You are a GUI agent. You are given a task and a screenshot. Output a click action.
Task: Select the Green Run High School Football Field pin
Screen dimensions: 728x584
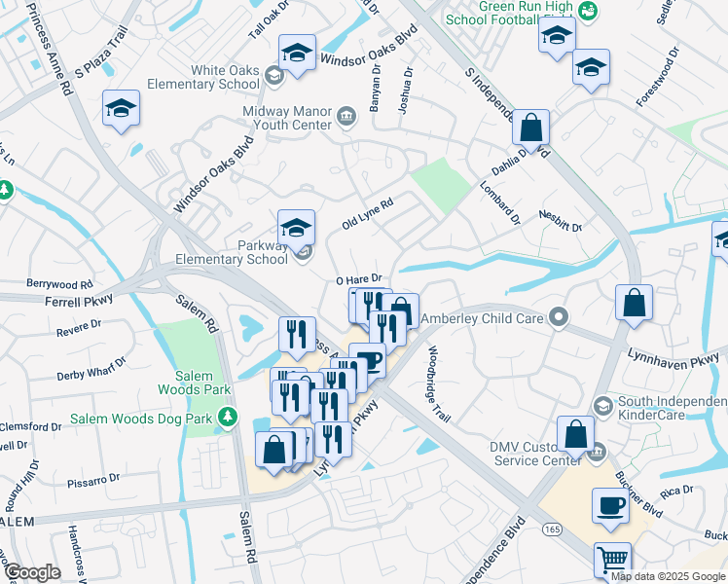point(588,11)
